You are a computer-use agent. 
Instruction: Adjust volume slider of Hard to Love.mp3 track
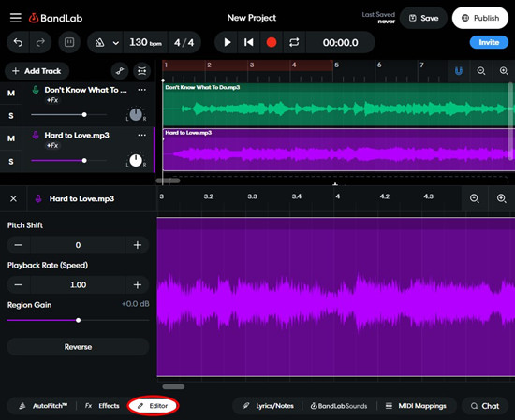point(69,161)
